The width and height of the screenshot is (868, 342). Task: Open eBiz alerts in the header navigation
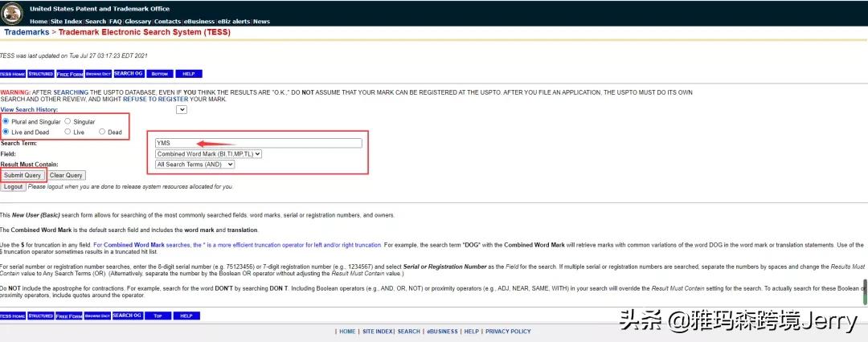click(234, 22)
